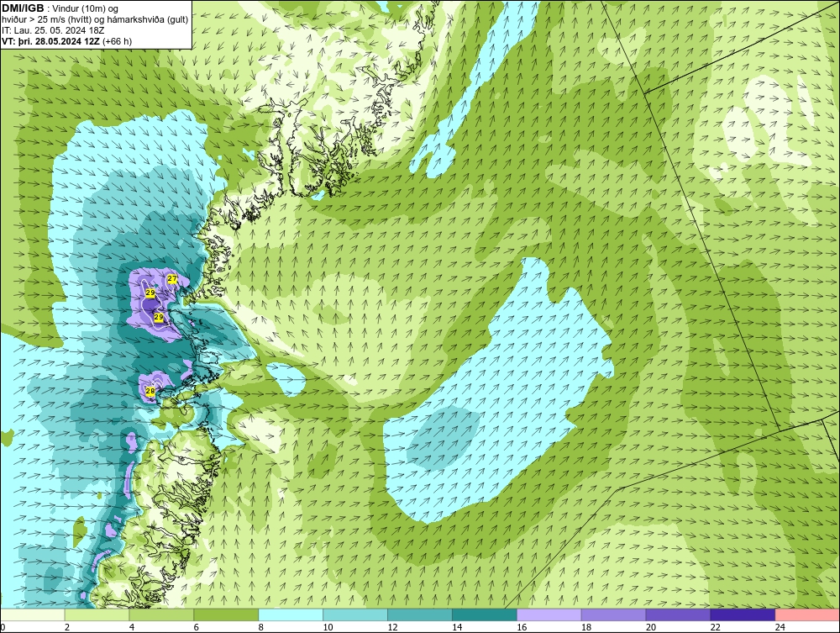Screen dimensions: 840x633
Task: Pick the olive green 6–8 legend swatch
Action: click(226, 615)
